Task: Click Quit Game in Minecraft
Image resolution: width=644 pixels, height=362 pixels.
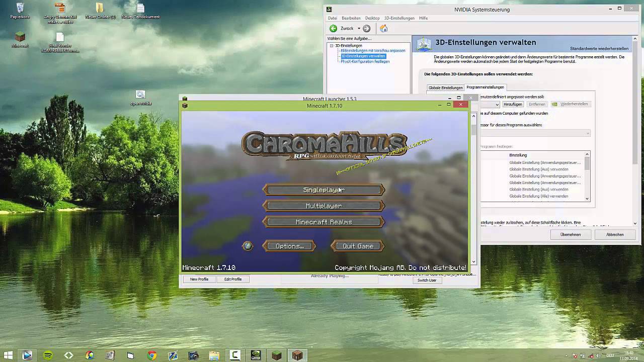Action: point(358,246)
